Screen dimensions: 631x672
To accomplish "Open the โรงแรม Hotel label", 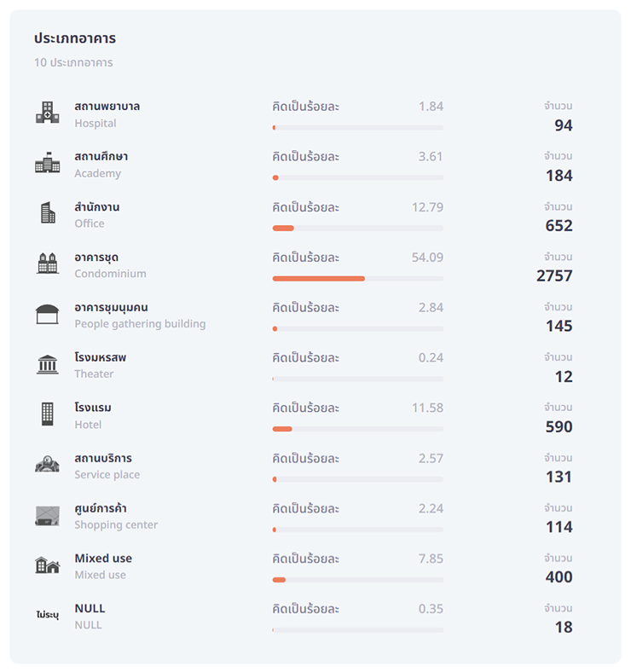I will pos(93,415).
